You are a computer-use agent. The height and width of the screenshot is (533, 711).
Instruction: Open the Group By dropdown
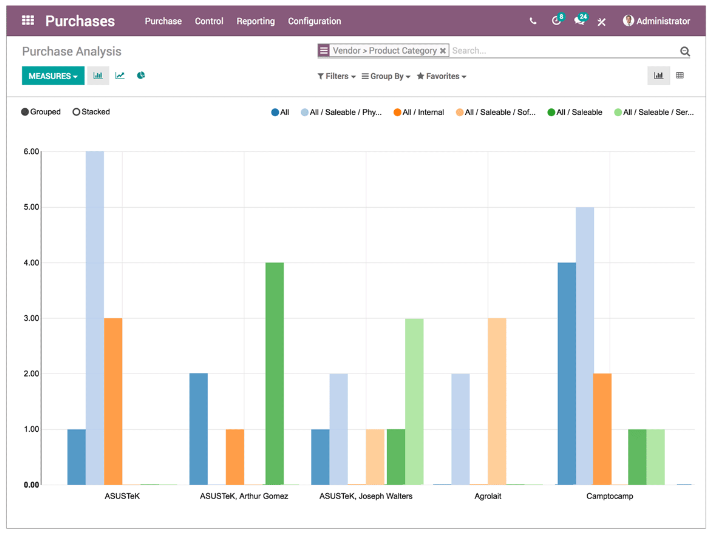[x=386, y=76]
